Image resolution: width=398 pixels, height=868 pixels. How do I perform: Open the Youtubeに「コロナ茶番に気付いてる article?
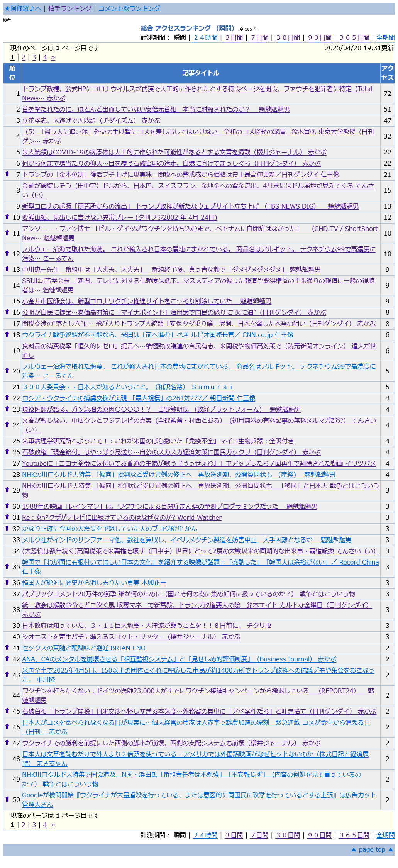coord(199,463)
